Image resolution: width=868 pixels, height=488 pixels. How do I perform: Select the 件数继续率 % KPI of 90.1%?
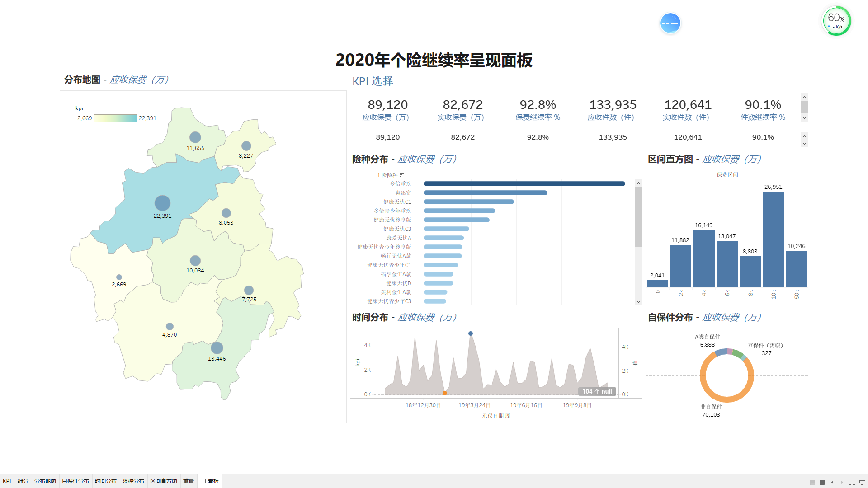click(x=763, y=110)
